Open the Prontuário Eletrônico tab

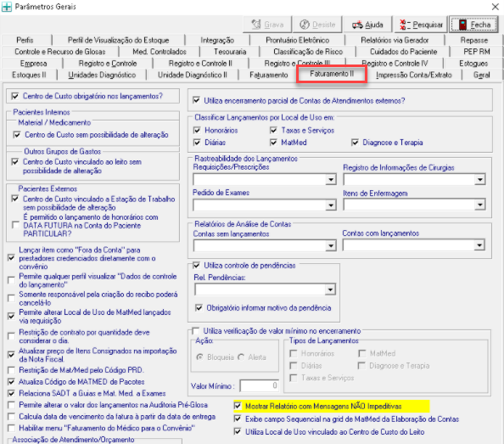click(x=297, y=40)
